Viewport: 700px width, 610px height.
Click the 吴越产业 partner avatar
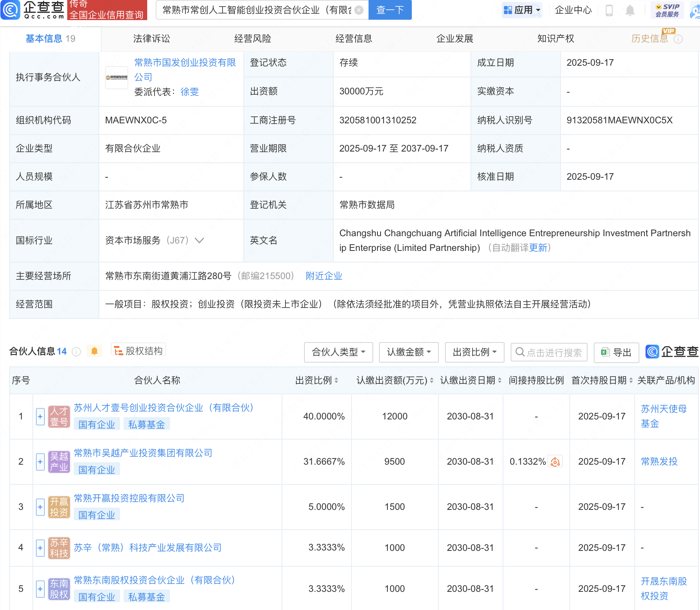[59, 462]
